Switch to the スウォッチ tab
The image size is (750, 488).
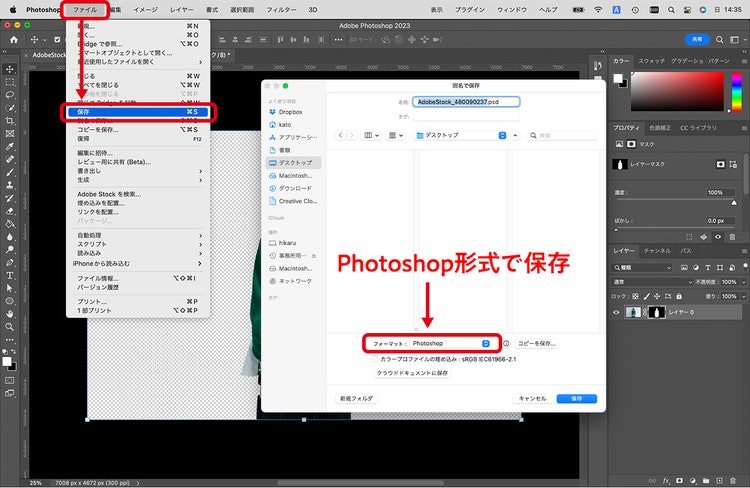point(651,61)
